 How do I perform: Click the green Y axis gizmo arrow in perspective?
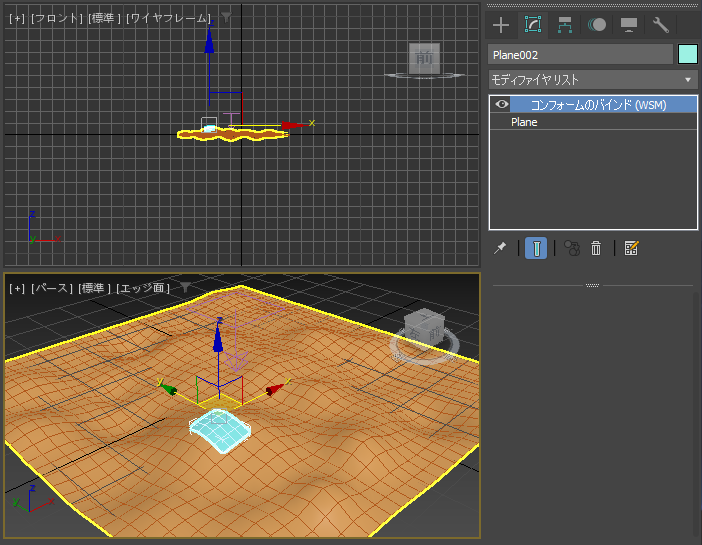point(168,388)
